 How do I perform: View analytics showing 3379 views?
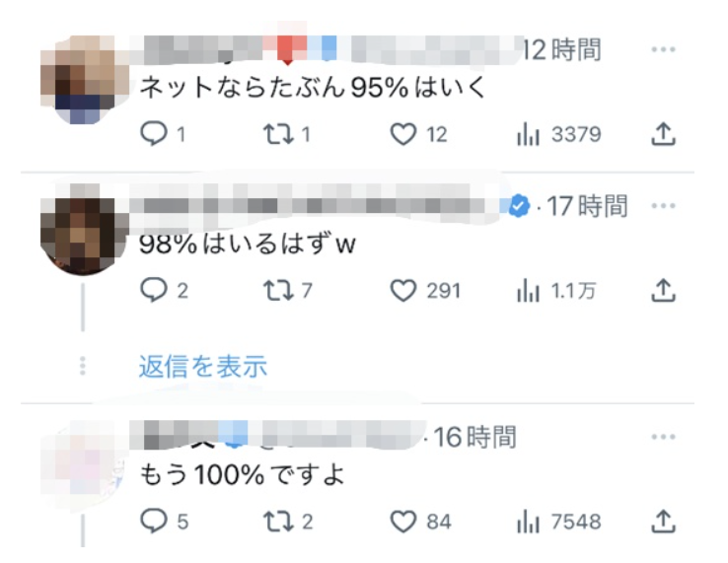point(558,134)
